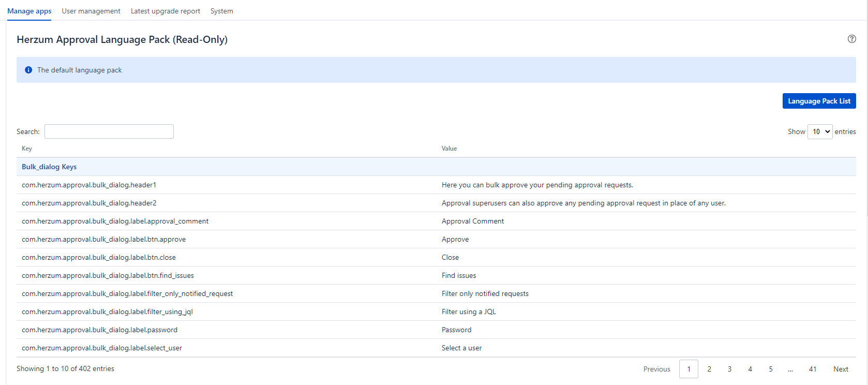Sort by the Value column header
The width and height of the screenshot is (868, 385).
[449, 149]
